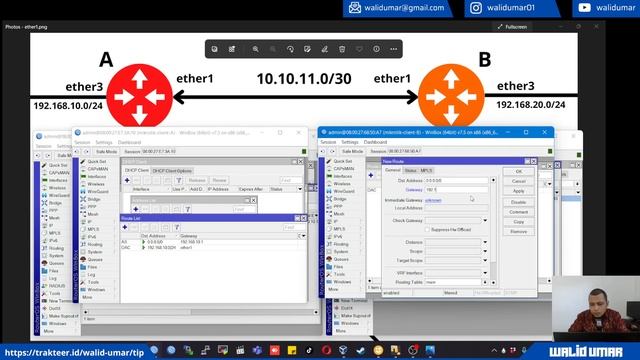Click the delete trash icon in Photos toolbar

[x=342, y=49]
